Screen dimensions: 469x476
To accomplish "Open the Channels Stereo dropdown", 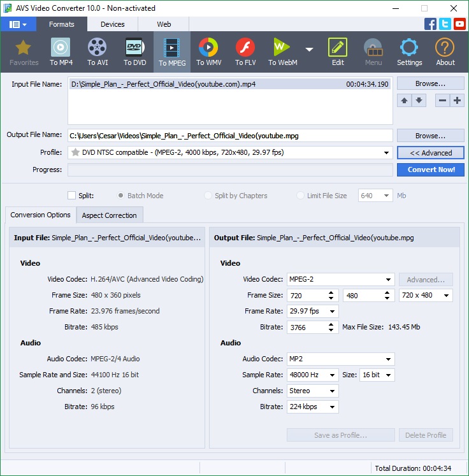I will (x=332, y=391).
